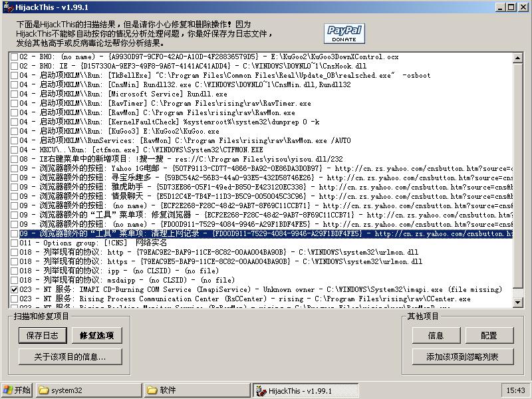
Task: Check the ctfmon.exe HKCU Run entry
Action: point(14,150)
